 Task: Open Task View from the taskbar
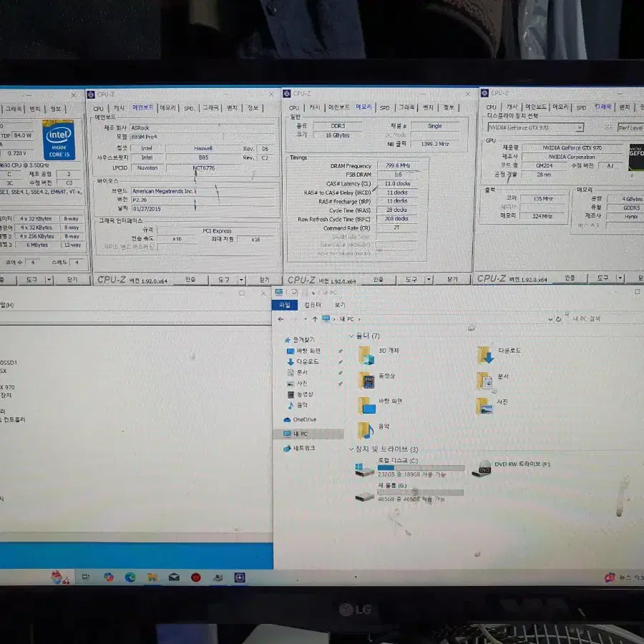[x=86, y=577]
